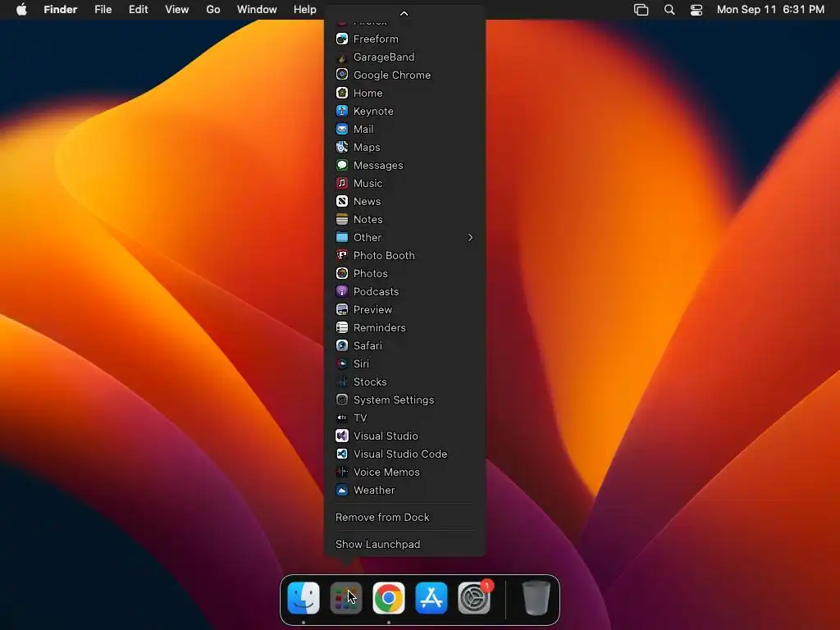Click the Preview app icon in the list
The height and width of the screenshot is (630, 840).
coord(342,309)
